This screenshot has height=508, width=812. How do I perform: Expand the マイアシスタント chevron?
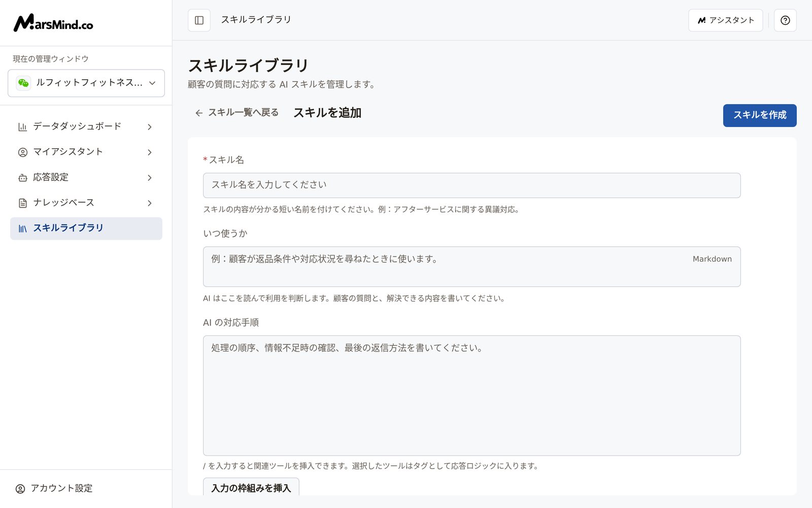click(150, 152)
